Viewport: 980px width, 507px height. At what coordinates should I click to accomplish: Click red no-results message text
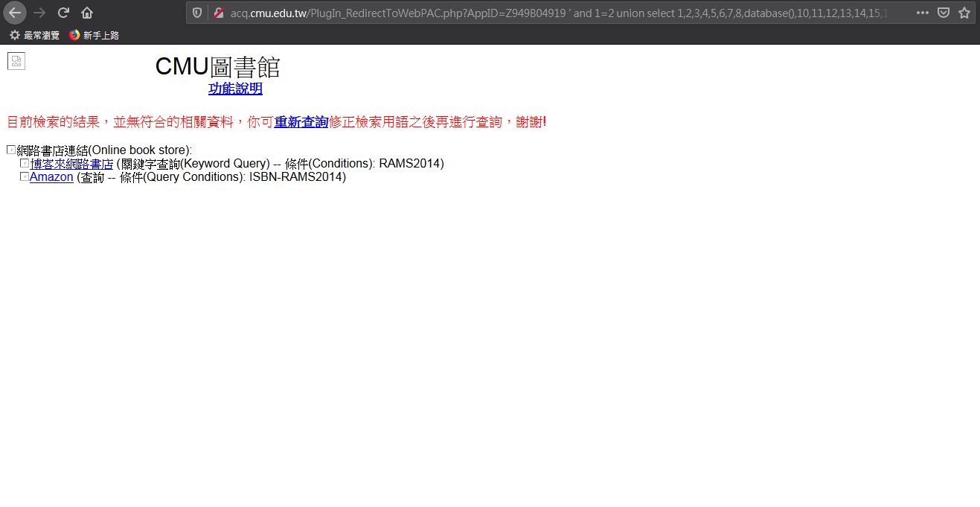277,121
